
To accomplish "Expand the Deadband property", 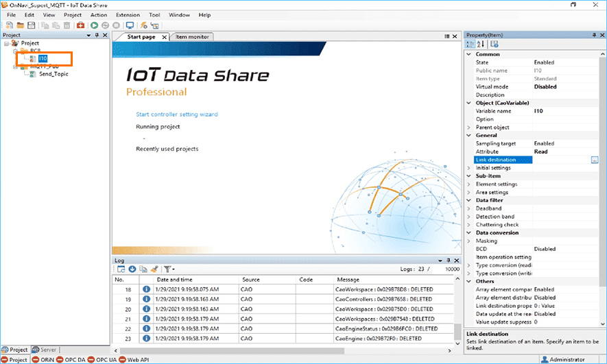I will click(469, 208).
